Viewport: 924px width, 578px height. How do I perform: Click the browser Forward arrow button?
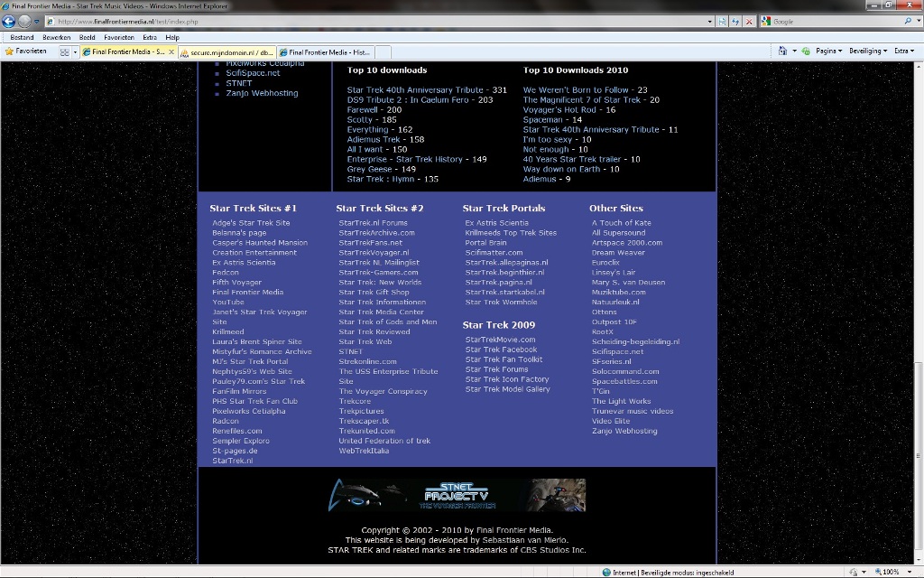coord(24,22)
